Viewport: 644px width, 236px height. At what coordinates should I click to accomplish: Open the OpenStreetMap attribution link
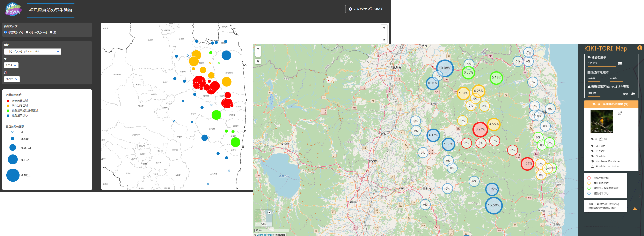point(264,235)
